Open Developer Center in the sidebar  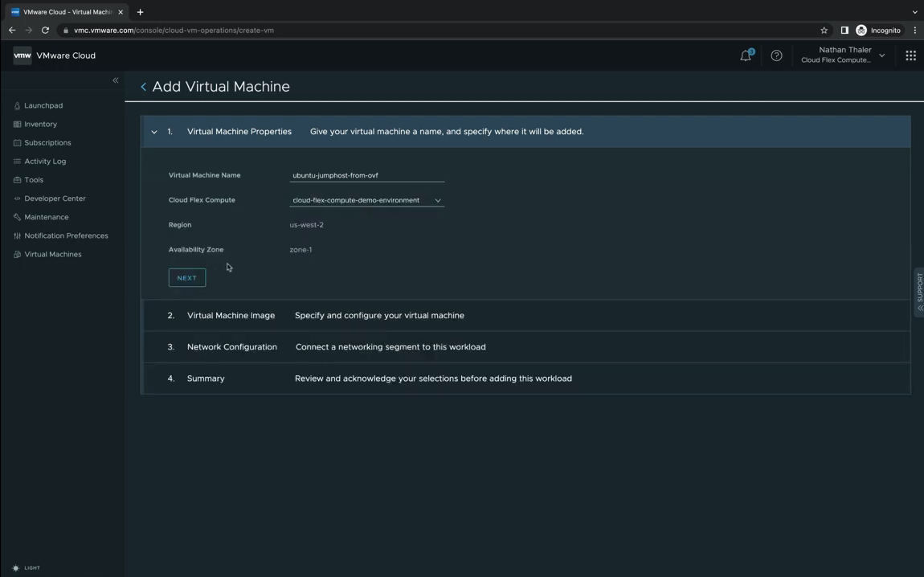click(x=55, y=198)
